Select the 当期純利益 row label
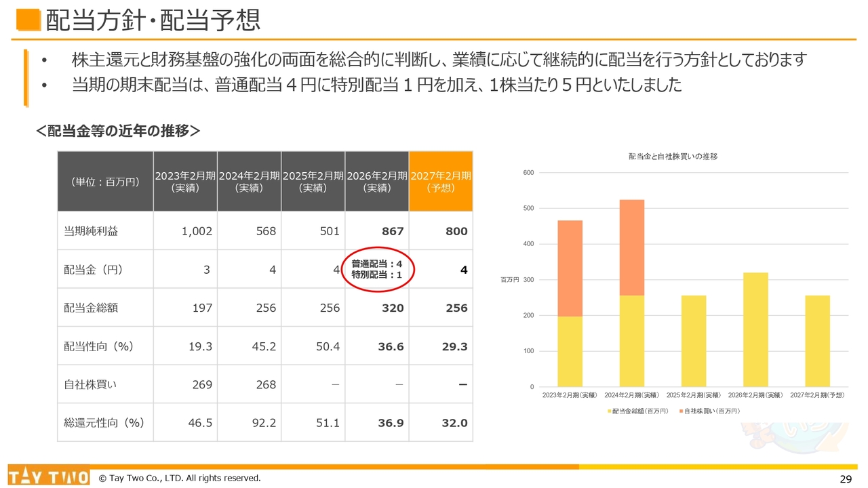The image size is (868, 488). point(91,231)
